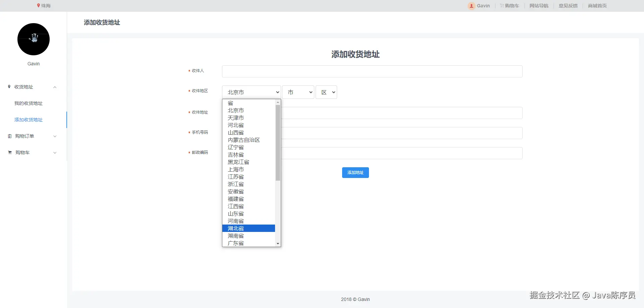The image size is (644, 308).
Task: Click the 购物车 text in top bar
Action: (x=512, y=6)
